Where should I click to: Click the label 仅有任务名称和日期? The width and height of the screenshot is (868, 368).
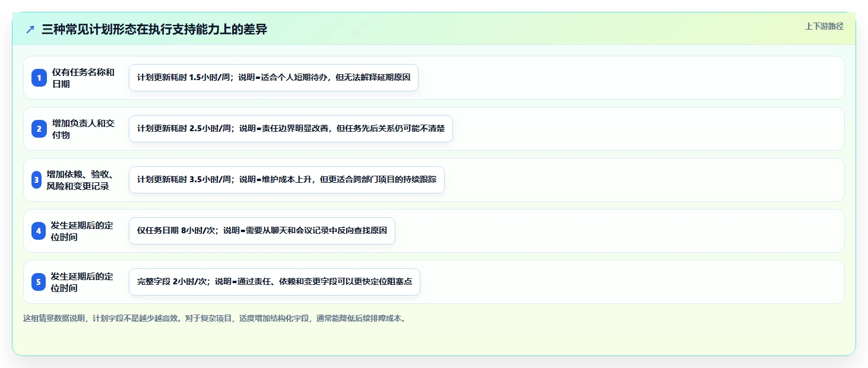(83, 78)
